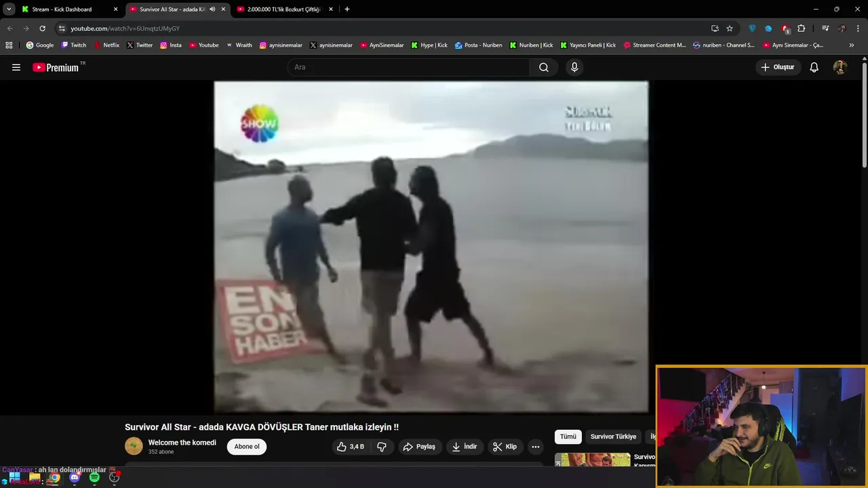Close the Stream - Kick Dashboard tab
Viewport: 868px width, 488px height.
click(115, 9)
